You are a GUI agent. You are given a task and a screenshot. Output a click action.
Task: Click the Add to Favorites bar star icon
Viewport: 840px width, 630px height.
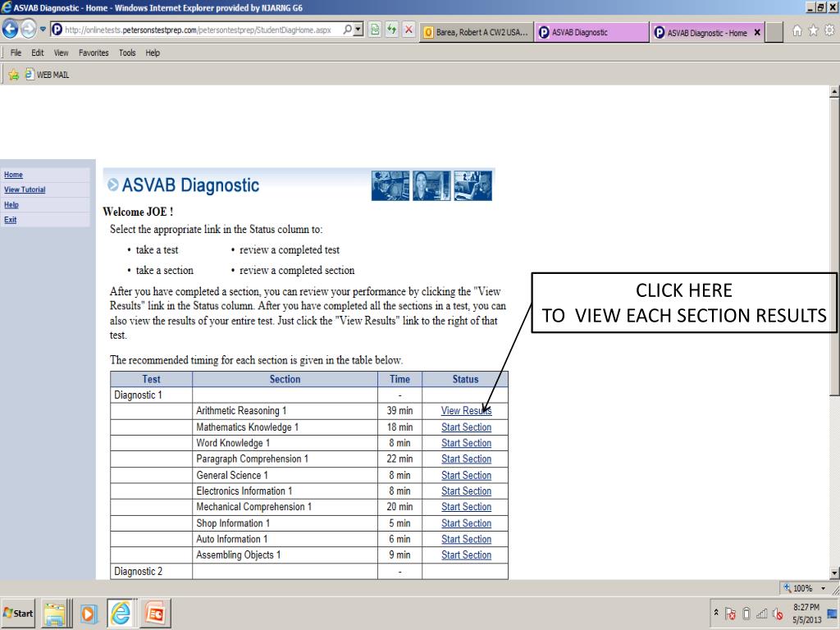(x=13, y=75)
